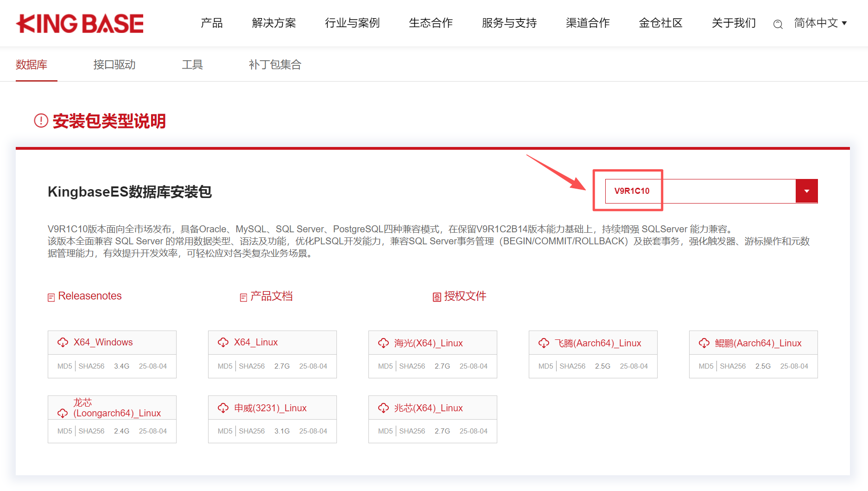Click MD5 under 鲲鹏(Aarch64)_Linux
The image size is (868, 491).
(706, 366)
